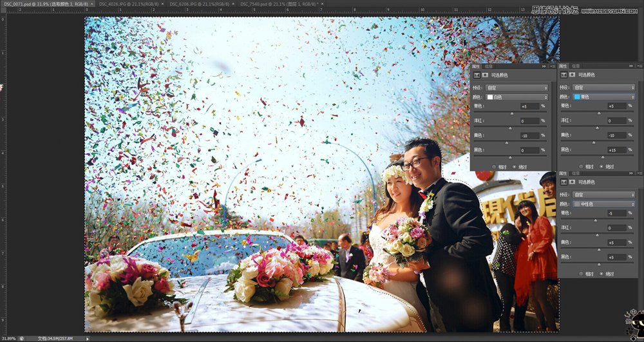Close the DSC_7540.psd document tab
The height and width of the screenshot is (342, 644).
323,4
